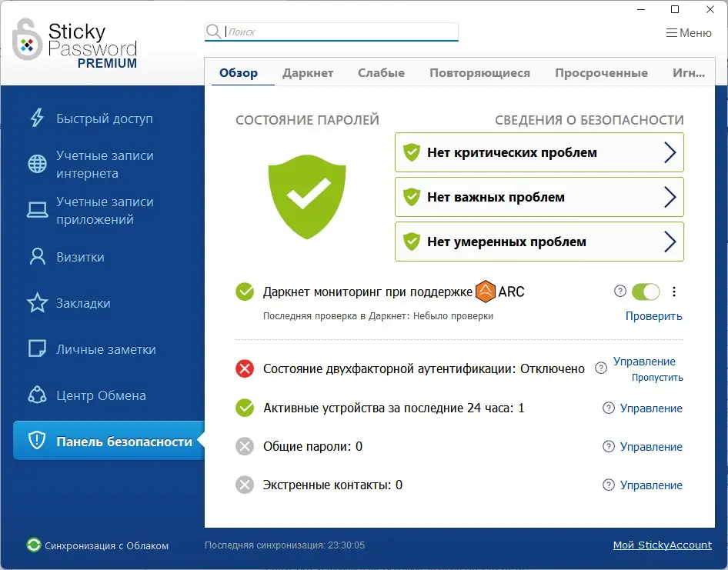This screenshot has width=728, height=570.
Task: Select Панель безопасности in sidebar
Action: (x=109, y=441)
